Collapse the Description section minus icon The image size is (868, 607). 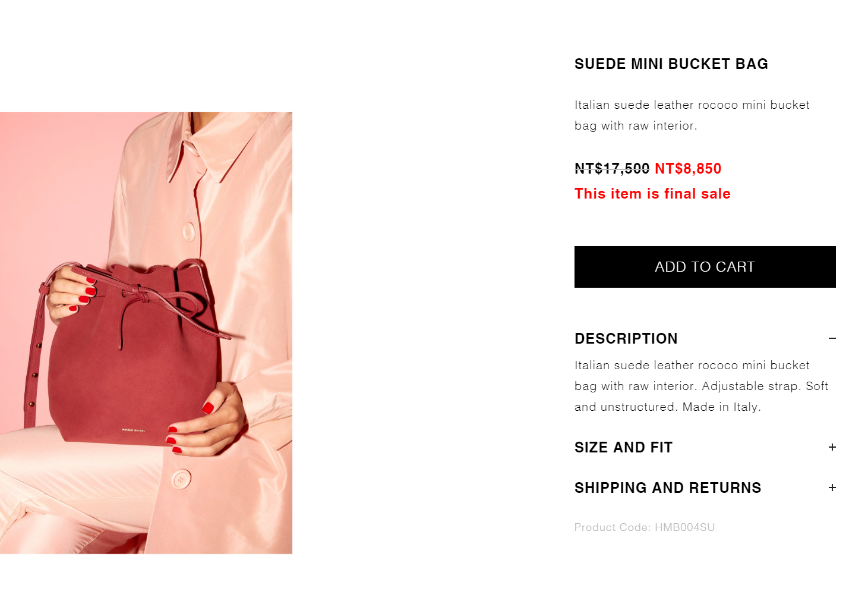click(832, 338)
